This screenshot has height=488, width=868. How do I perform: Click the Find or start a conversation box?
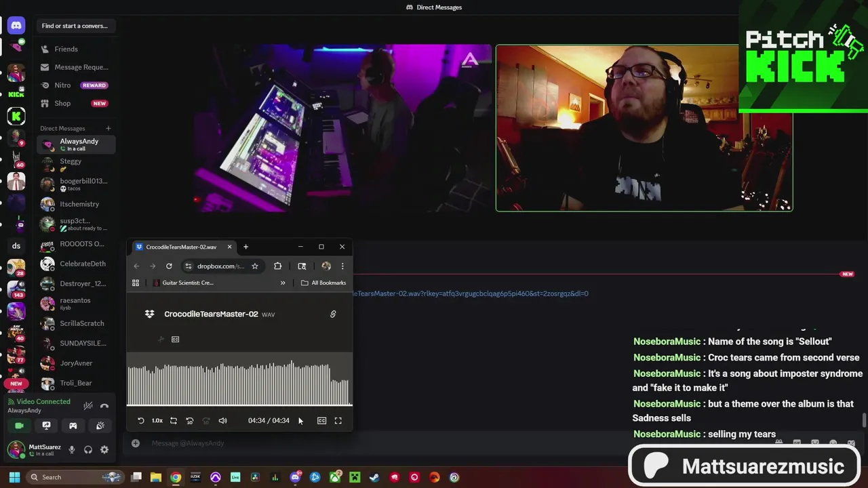pos(75,26)
